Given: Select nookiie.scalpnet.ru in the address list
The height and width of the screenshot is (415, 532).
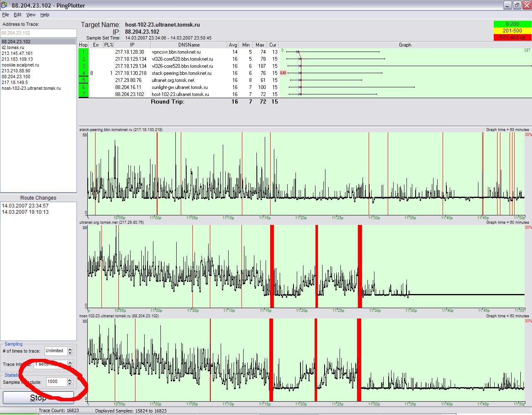Looking at the screenshot, I should [x=20, y=65].
